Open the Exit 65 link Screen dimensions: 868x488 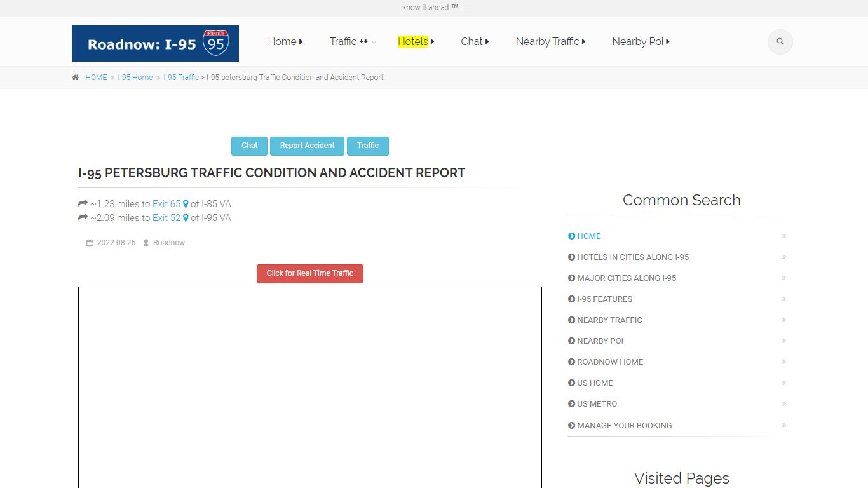(166, 204)
